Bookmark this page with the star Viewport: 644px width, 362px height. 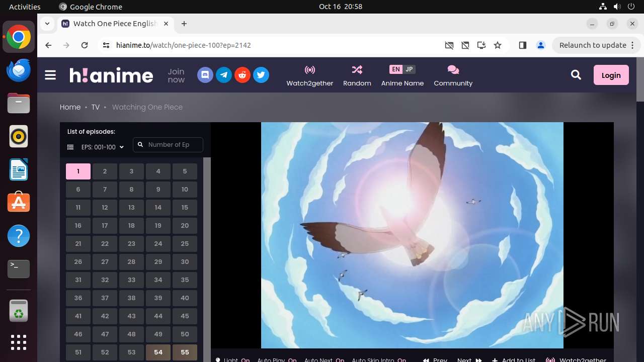(x=498, y=45)
